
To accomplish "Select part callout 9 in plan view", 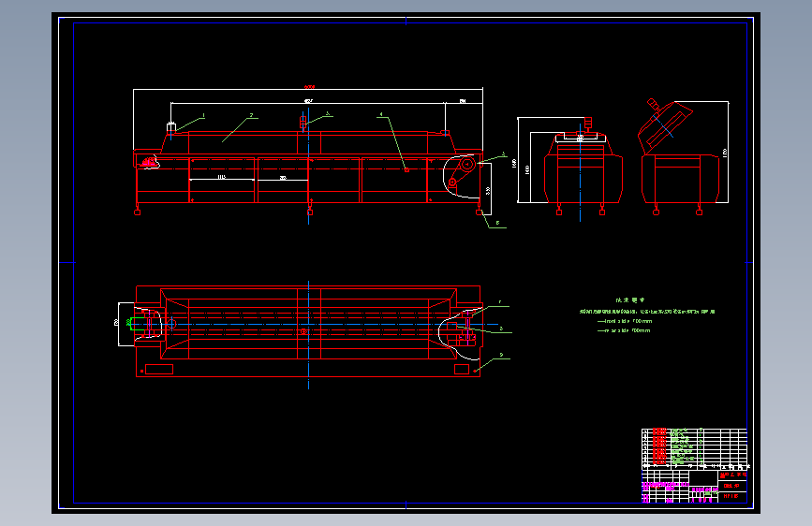I will pyautogui.click(x=501, y=355).
